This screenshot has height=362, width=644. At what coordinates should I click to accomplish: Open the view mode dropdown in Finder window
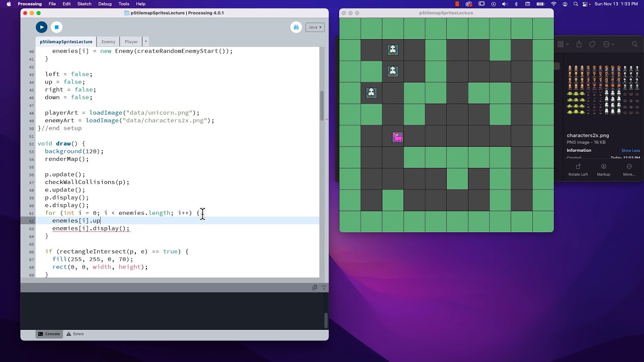(563, 44)
